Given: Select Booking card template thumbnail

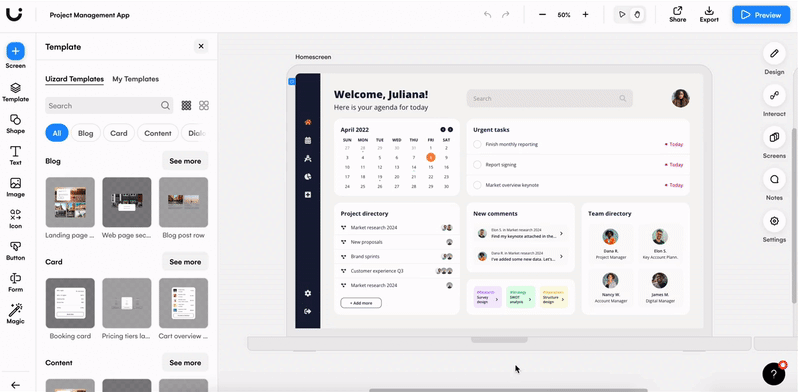Looking at the screenshot, I should (x=70, y=303).
